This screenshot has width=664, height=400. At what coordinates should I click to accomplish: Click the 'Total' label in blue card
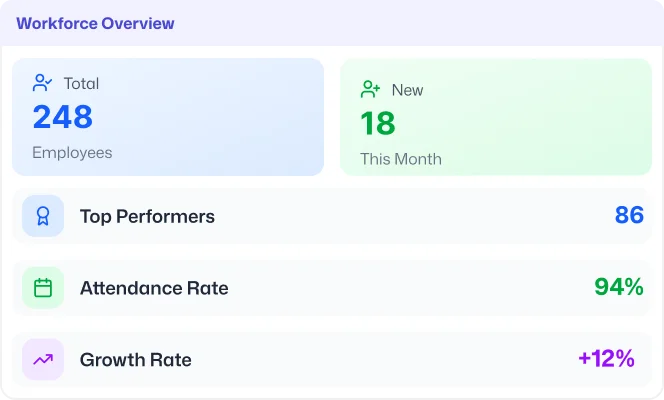point(81,84)
